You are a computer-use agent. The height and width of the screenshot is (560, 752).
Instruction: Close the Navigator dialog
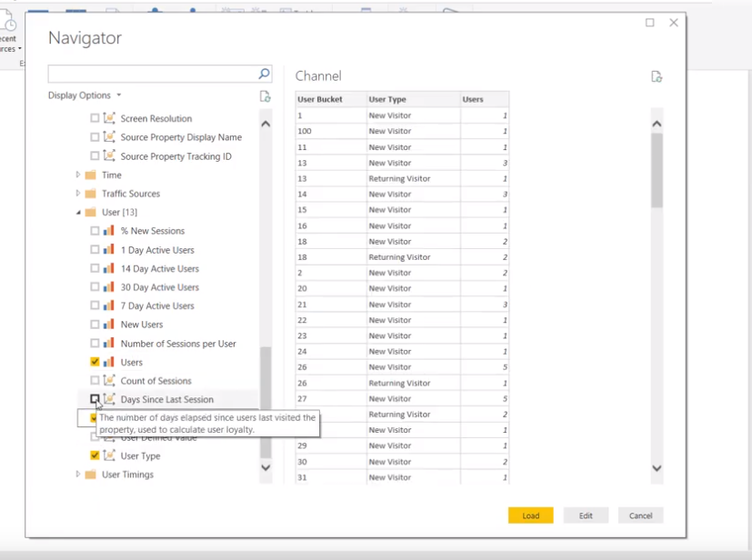tap(674, 23)
